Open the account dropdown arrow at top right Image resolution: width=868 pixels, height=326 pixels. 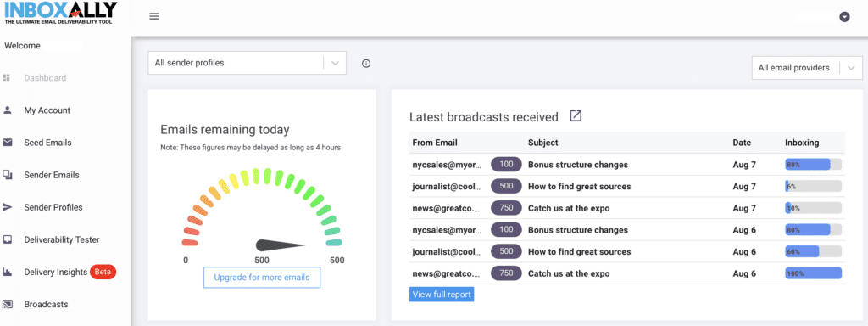coord(844,17)
